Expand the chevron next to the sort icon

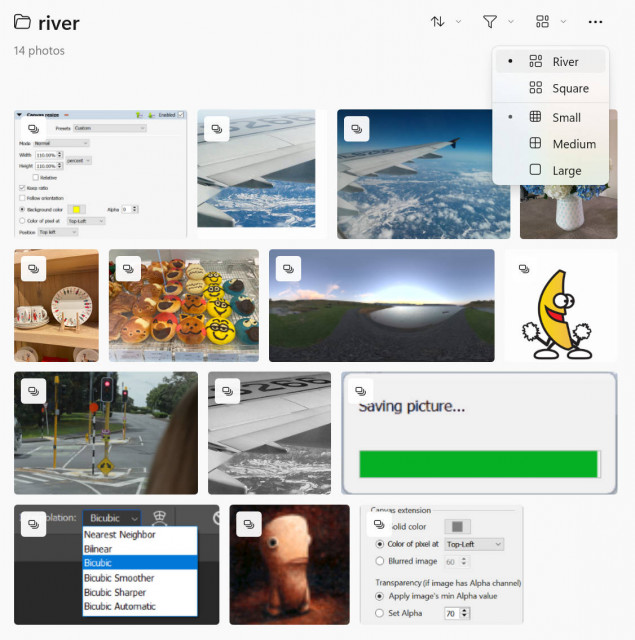pyautogui.click(x=458, y=22)
